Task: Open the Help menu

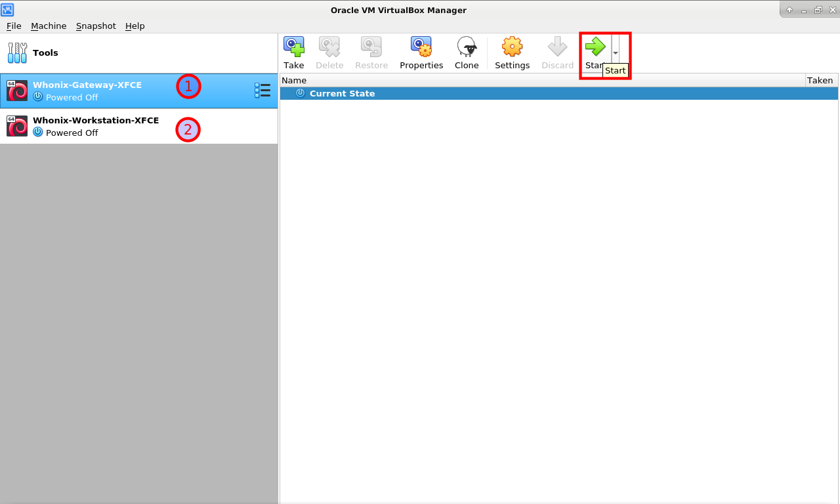Action: point(135,26)
